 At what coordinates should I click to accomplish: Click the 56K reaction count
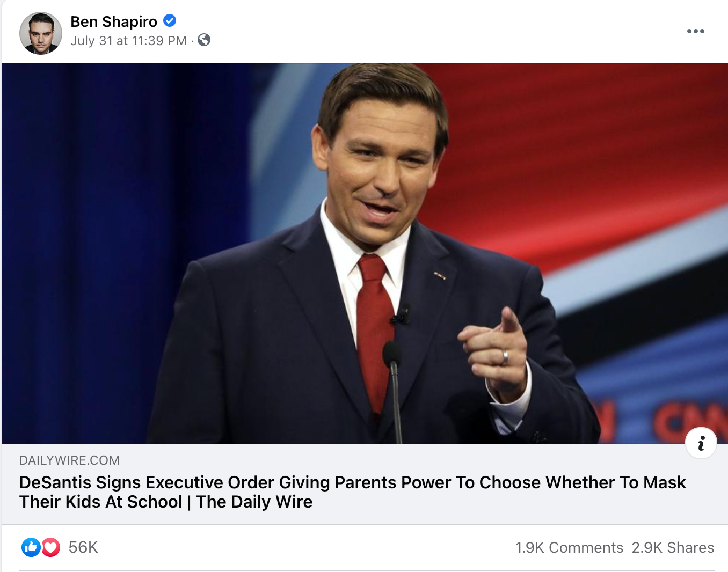(x=83, y=547)
